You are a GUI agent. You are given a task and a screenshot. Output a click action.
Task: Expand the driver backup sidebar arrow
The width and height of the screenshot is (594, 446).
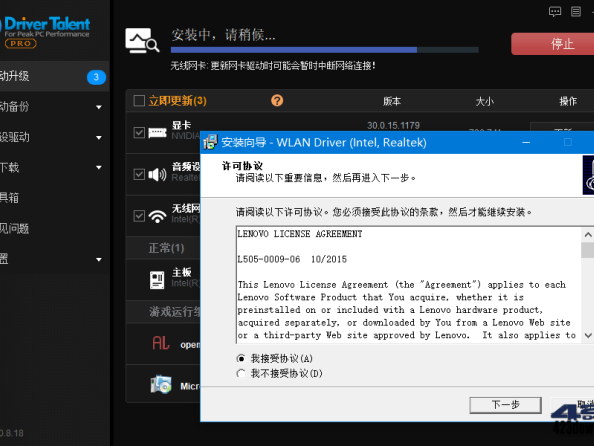[x=99, y=107]
